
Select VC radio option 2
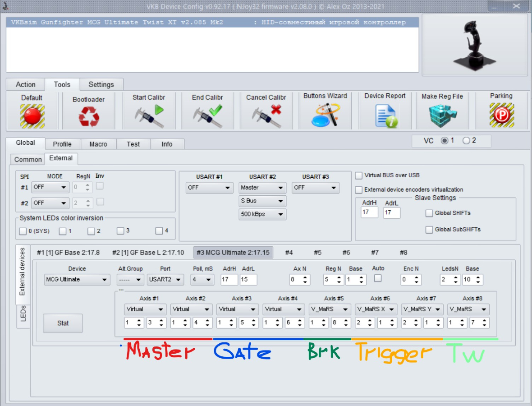click(x=466, y=141)
